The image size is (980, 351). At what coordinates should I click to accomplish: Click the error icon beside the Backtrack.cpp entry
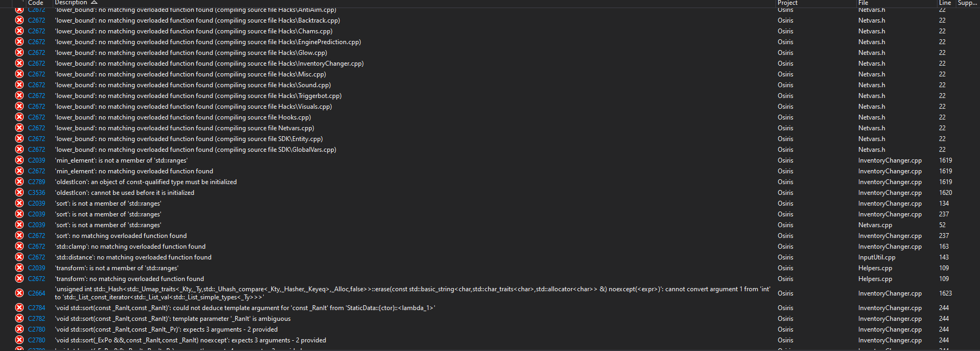pos(19,20)
